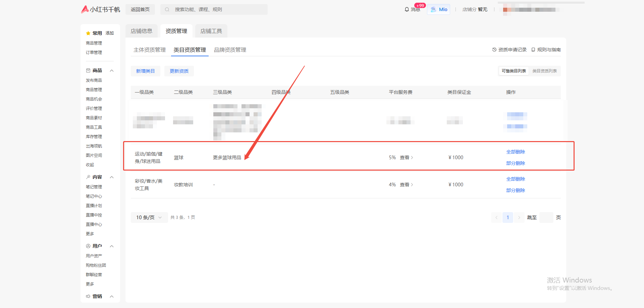Expand 更多 under 内容 section
This screenshot has width=644, height=308.
pos(90,234)
